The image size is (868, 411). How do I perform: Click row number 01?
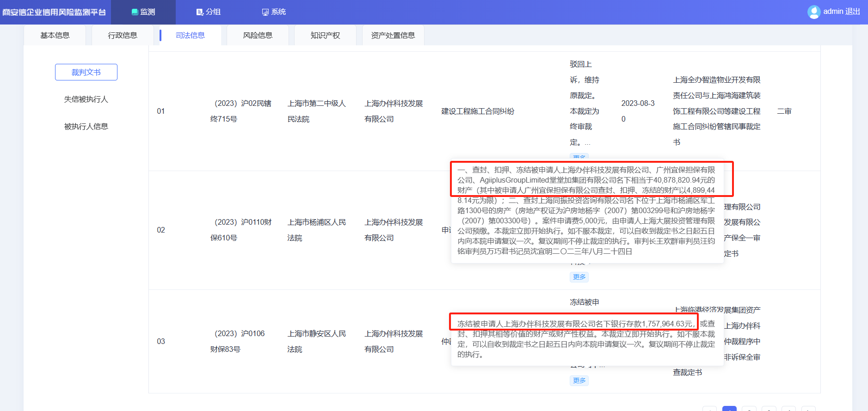161,111
